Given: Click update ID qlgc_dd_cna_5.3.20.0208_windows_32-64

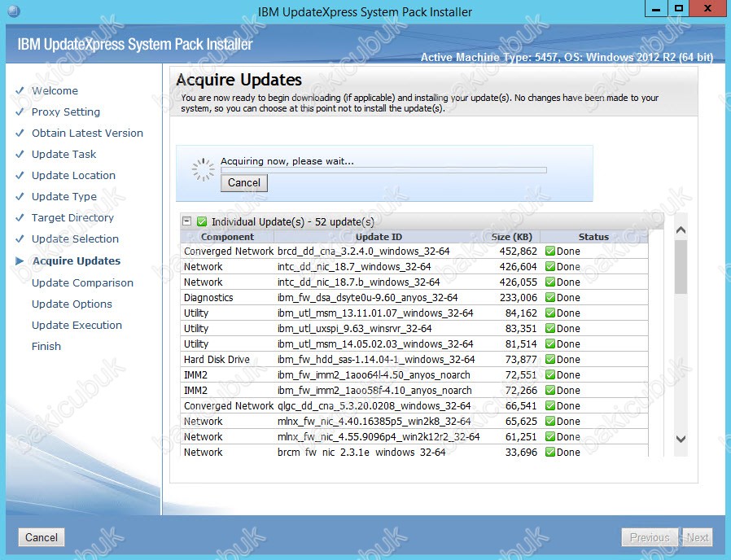Looking at the screenshot, I should [374, 406].
